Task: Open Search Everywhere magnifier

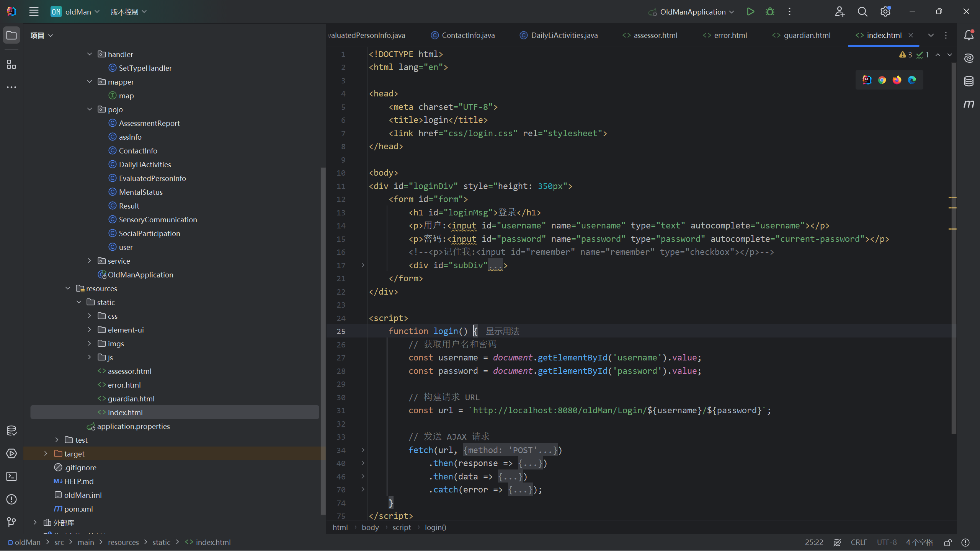Action: point(862,11)
